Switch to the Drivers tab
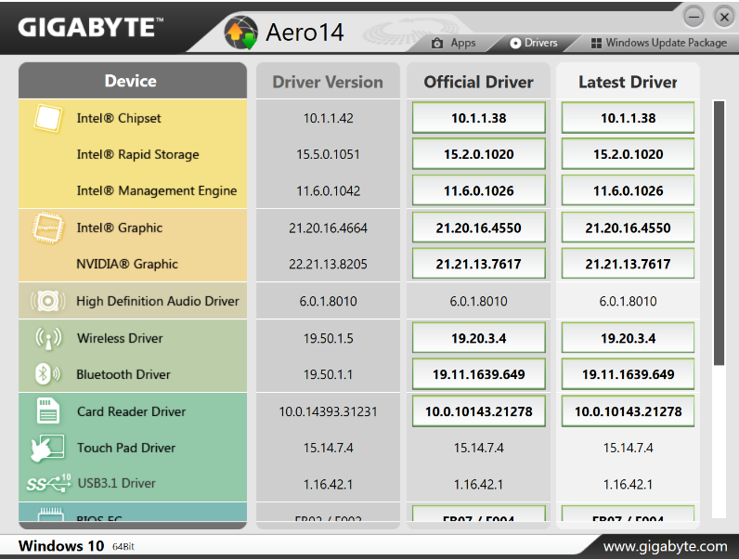Screen dimensions: 739x560 (x=534, y=43)
